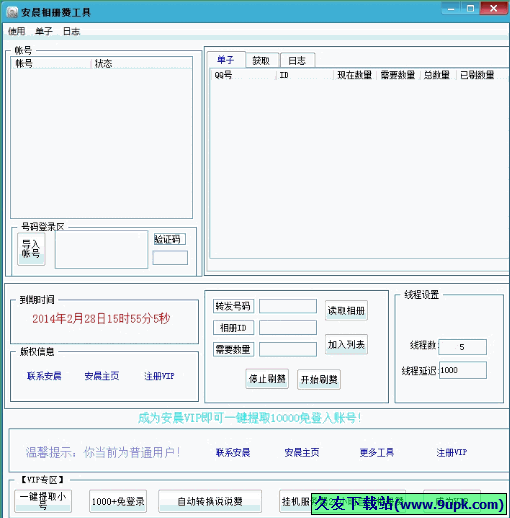Minimize the 安晨相册赞工具 window
This screenshot has width=510, height=518.
451,8
